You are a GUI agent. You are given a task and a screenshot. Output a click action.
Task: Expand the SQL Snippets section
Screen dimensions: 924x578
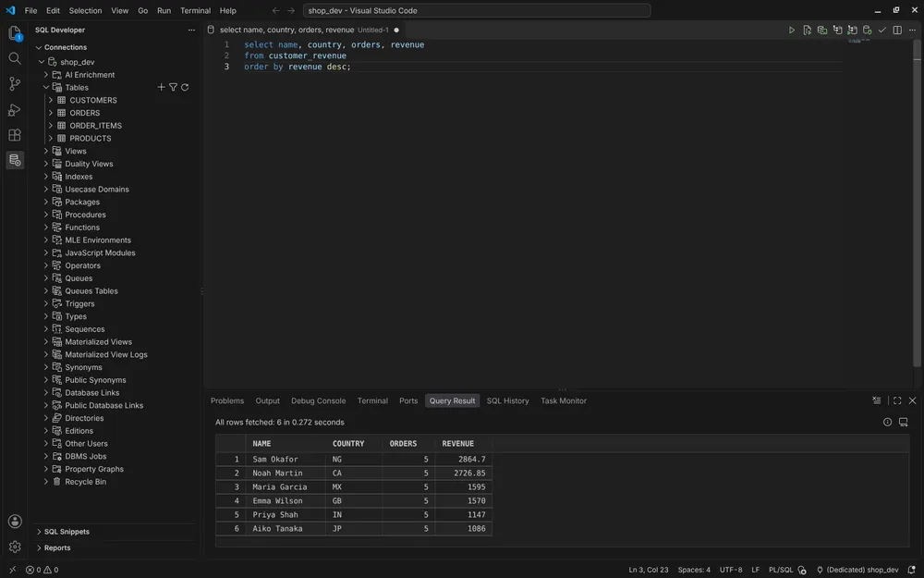coord(39,532)
